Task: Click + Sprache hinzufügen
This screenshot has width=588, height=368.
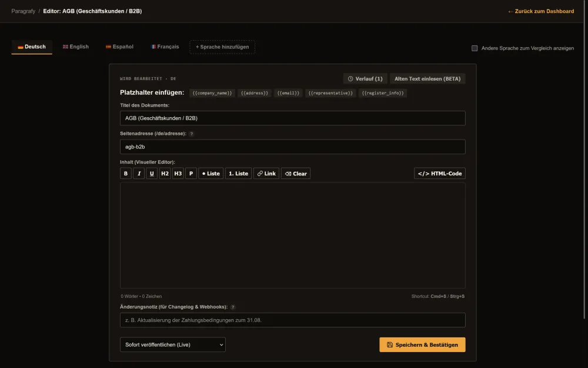Action: click(222, 47)
